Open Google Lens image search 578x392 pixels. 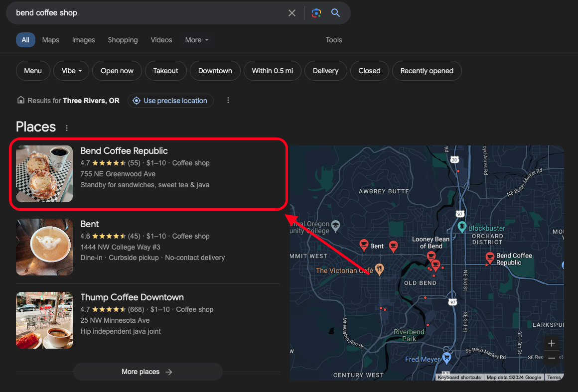pyautogui.click(x=316, y=13)
